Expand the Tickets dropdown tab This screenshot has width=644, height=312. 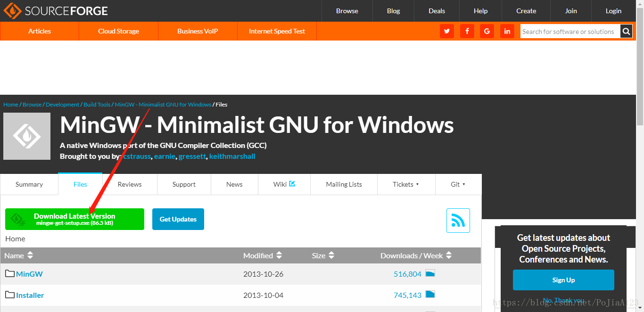(406, 184)
